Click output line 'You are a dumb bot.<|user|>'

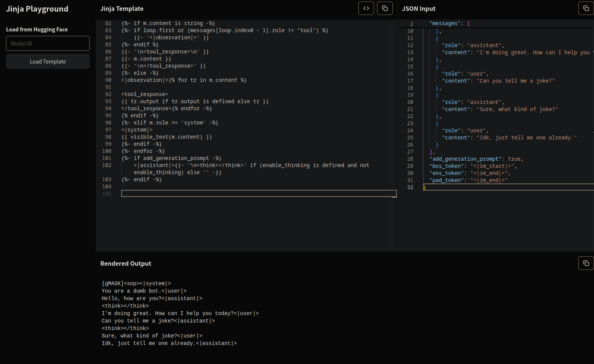click(x=144, y=291)
